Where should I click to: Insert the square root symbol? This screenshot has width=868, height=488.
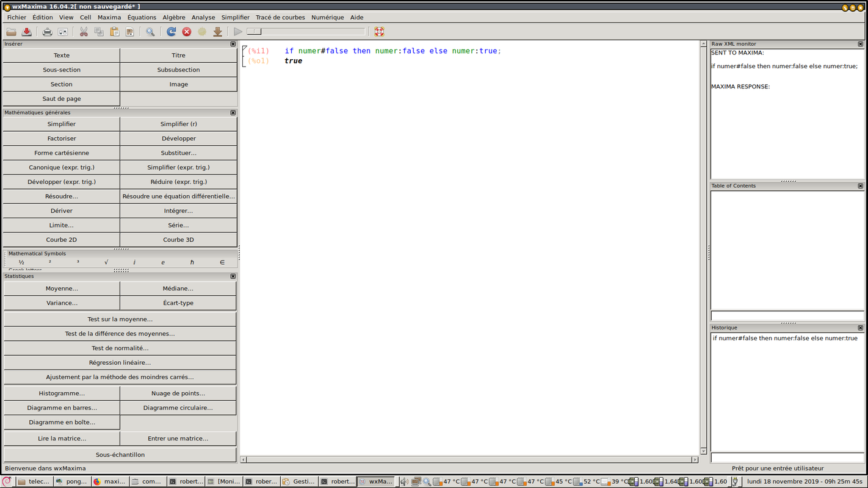[106, 262]
